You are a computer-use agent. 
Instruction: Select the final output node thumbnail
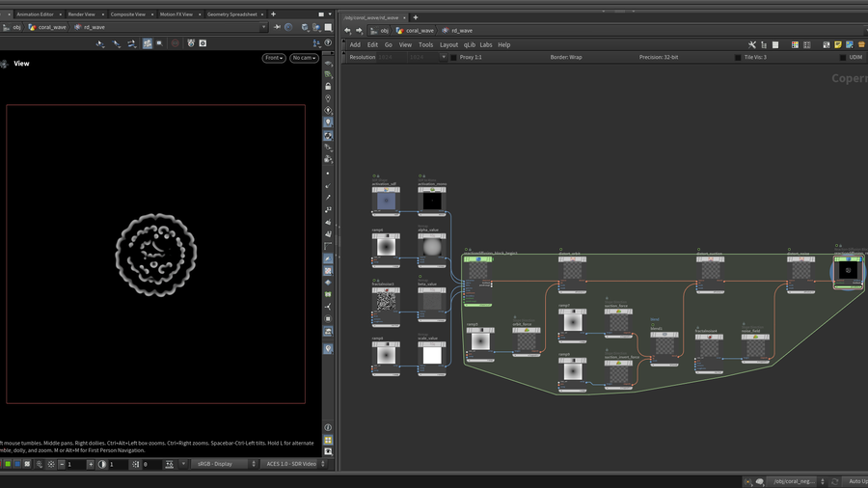tap(848, 271)
